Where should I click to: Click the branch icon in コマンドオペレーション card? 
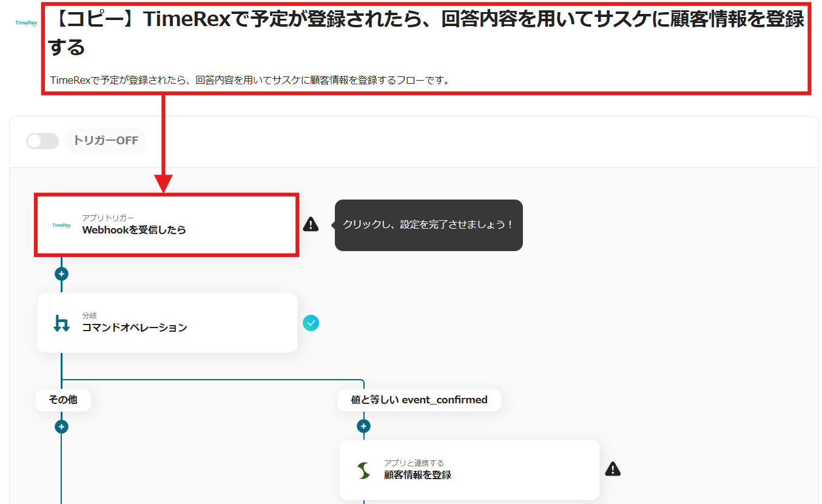(61, 323)
